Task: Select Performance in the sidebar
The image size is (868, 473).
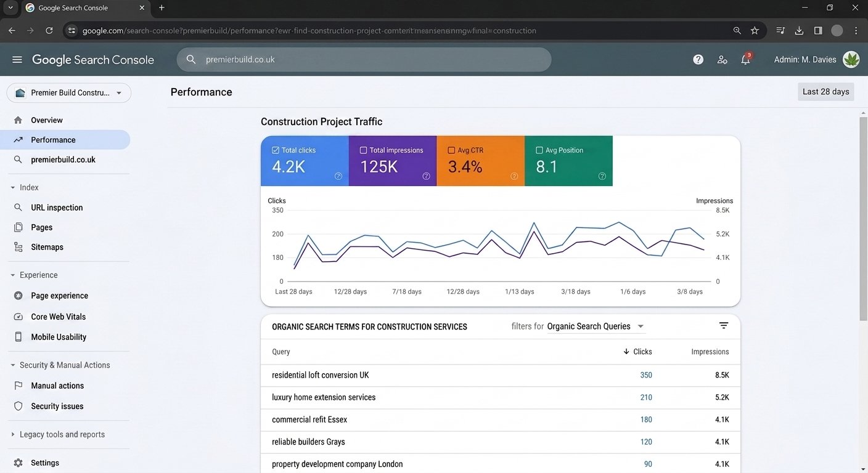Action: 65,140
